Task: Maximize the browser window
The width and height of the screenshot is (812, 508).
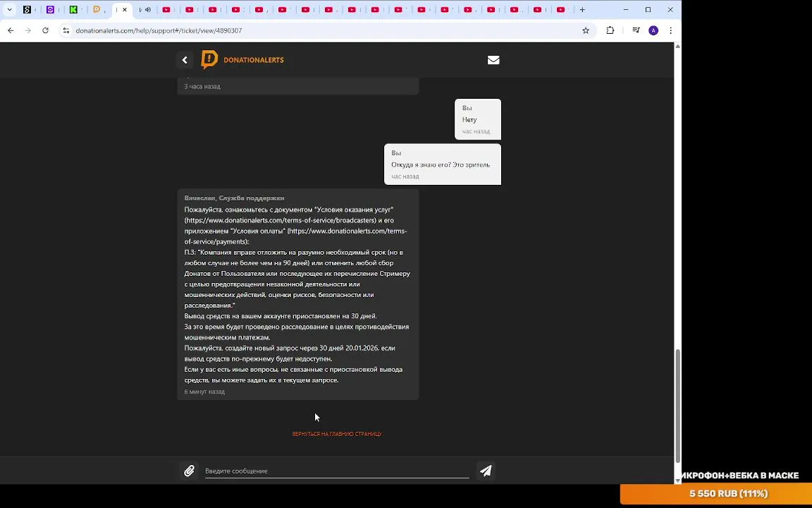Action: point(648,9)
